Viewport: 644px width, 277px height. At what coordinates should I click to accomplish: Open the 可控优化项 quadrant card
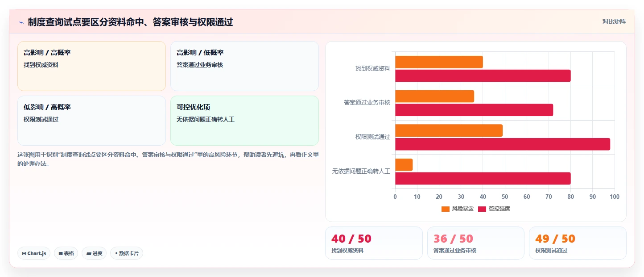pyautogui.click(x=244, y=121)
